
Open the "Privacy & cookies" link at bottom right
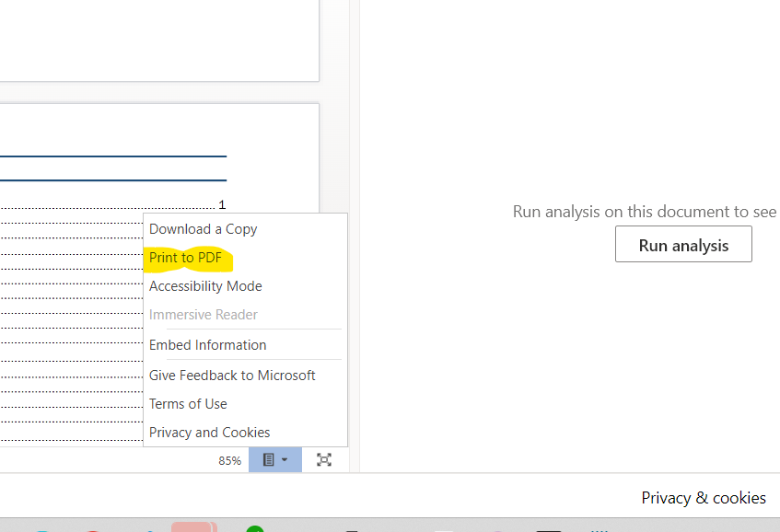(704, 497)
